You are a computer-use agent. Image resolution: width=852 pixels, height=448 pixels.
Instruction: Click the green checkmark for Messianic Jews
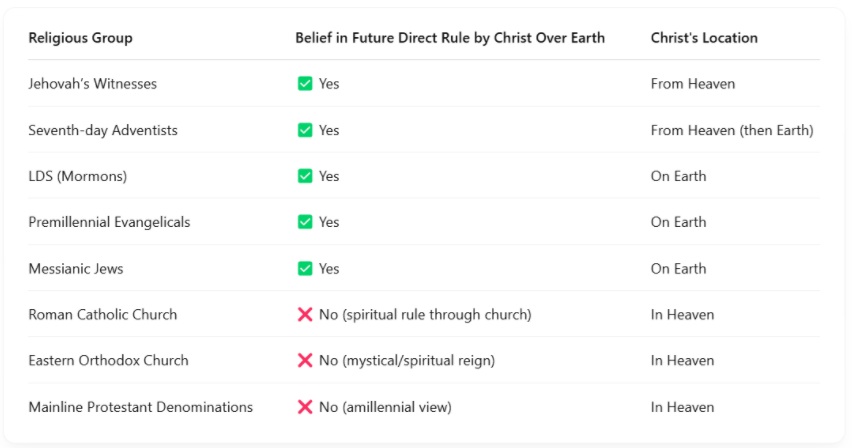click(305, 269)
